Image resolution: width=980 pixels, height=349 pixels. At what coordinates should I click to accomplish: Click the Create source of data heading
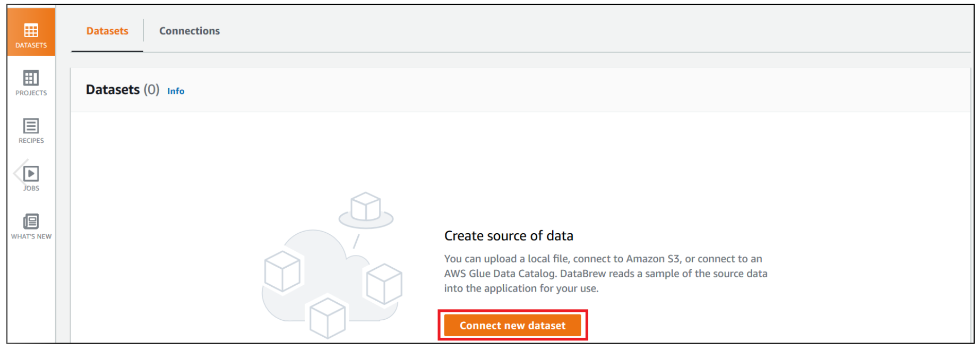click(x=509, y=236)
